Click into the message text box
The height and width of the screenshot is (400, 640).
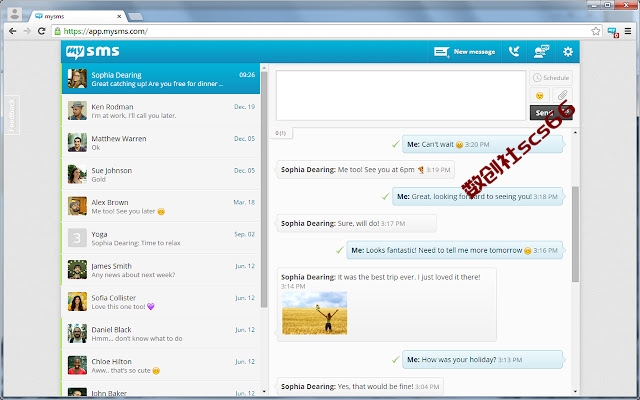pyautogui.click(x=401, y=96)
